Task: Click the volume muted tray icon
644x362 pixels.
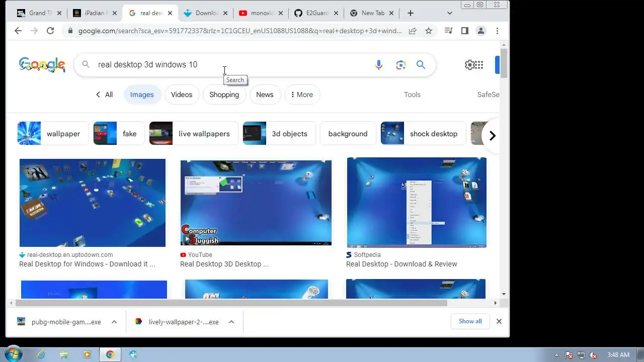Action: 593,355
